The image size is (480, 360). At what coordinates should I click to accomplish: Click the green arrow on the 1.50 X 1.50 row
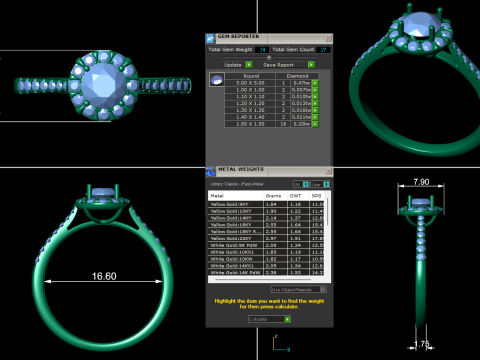coord(315,124)
